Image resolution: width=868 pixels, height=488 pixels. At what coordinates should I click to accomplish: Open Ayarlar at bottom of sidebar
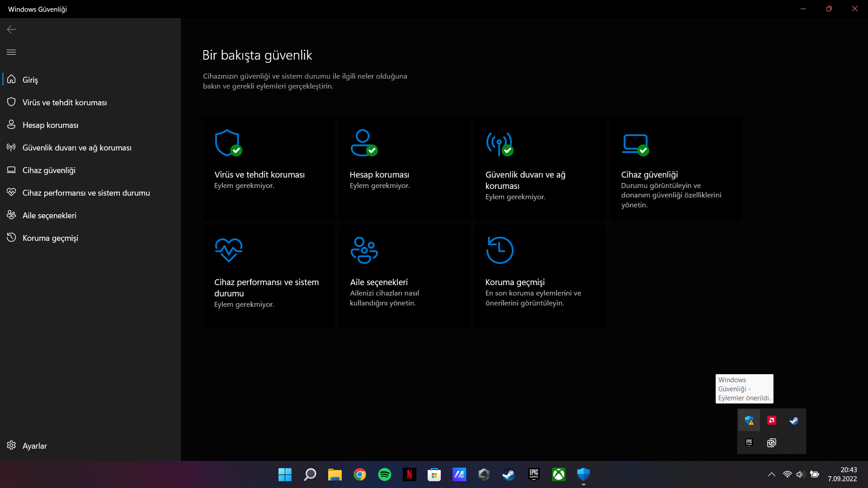coord(34,446)
